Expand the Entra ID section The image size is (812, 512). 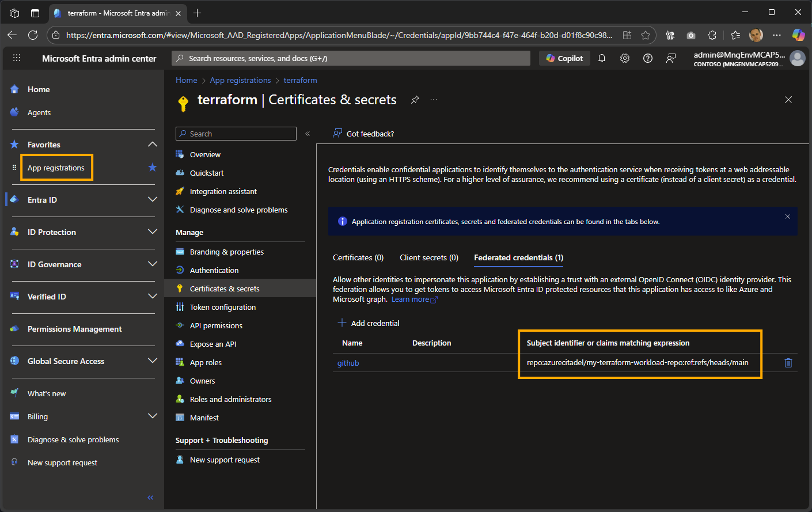pos(152,200)
